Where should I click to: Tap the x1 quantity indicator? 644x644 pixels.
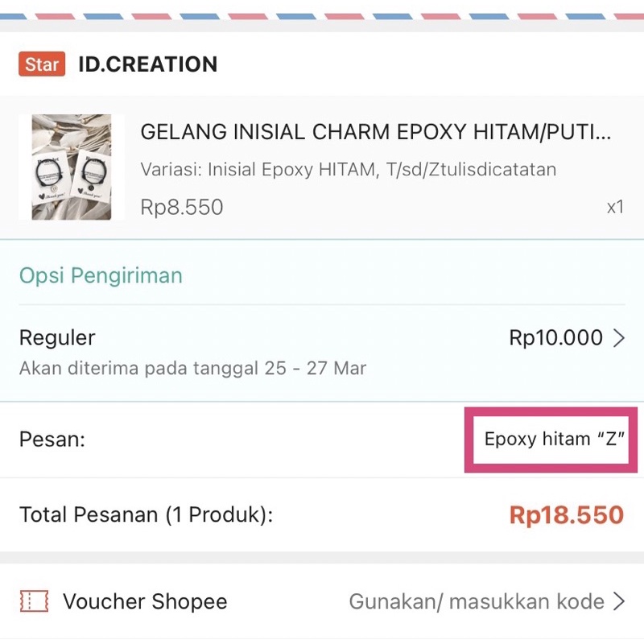(615, 207)
